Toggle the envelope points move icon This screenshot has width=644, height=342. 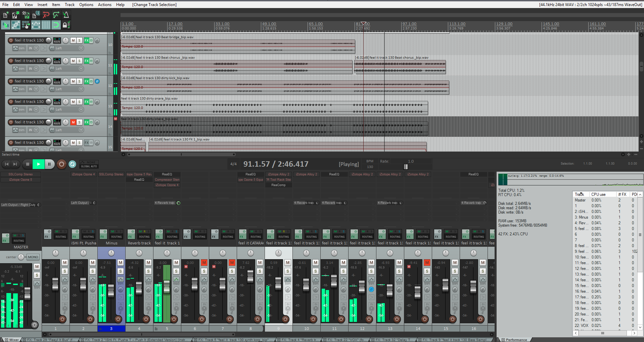pyautogui.click(x=36, y=25)
